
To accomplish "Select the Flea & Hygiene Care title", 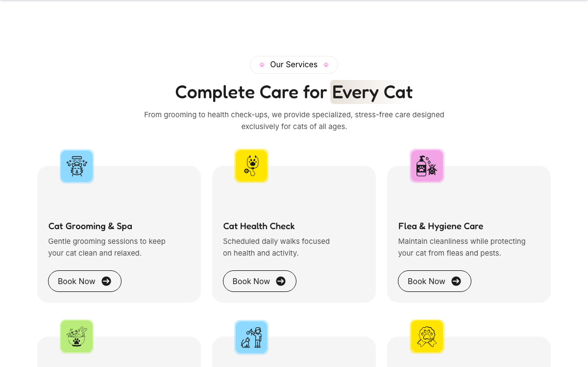I will (441, 226).
